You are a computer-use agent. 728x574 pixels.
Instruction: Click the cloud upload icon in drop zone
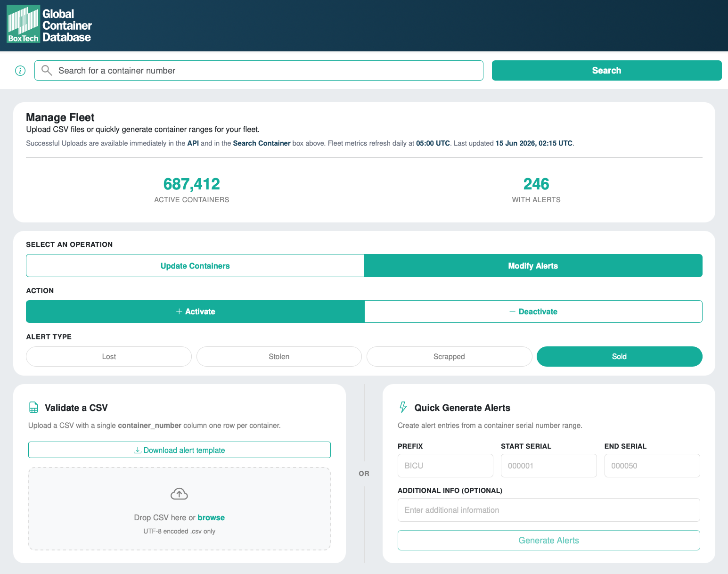[x=179, y=494]
